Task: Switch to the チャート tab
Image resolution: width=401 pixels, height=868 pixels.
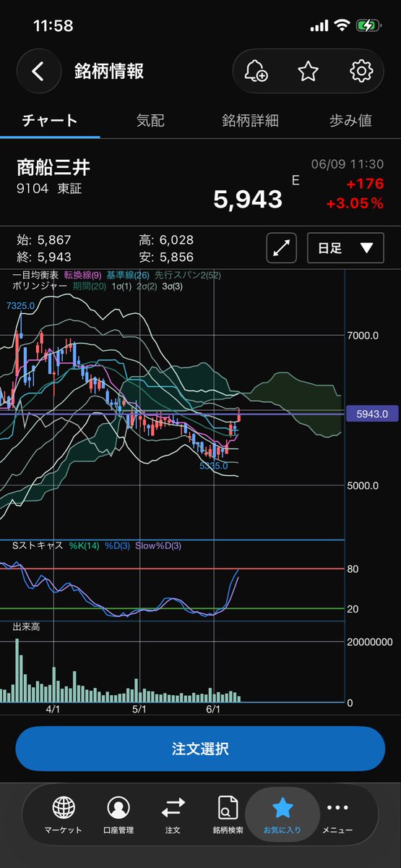Action: click(x=50, y=120)
